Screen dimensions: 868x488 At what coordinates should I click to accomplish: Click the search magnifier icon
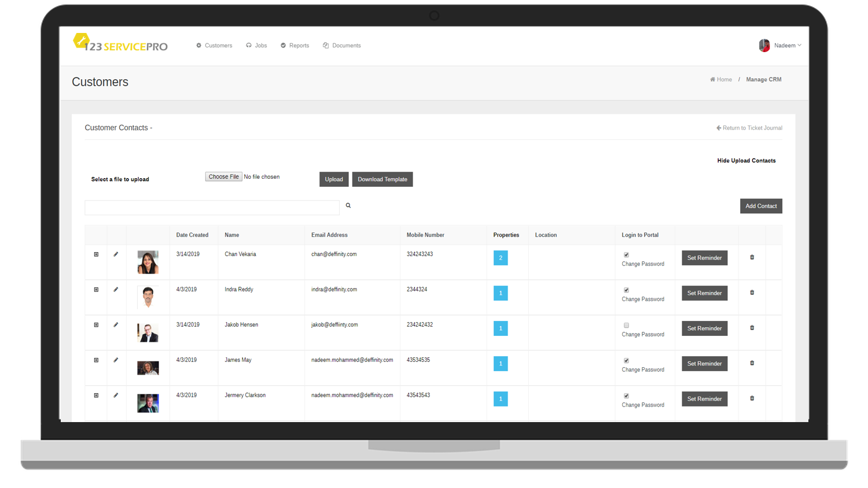click(x=348, y=206)
